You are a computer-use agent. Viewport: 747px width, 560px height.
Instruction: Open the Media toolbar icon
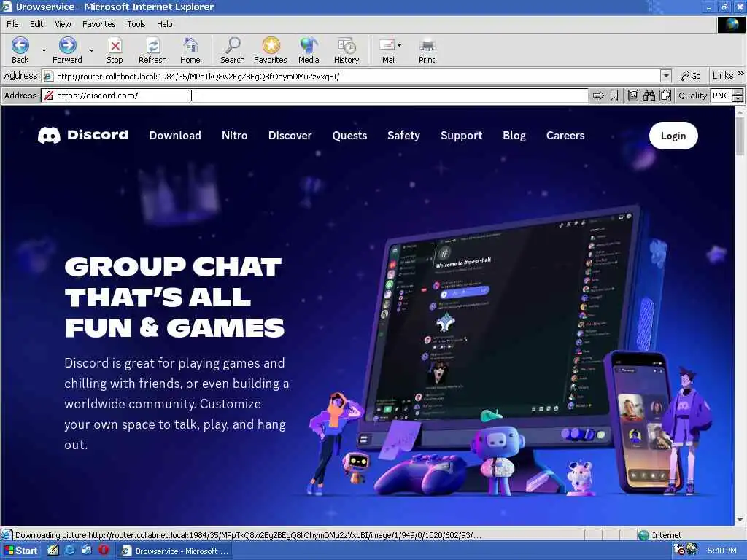tap(309, 50)
